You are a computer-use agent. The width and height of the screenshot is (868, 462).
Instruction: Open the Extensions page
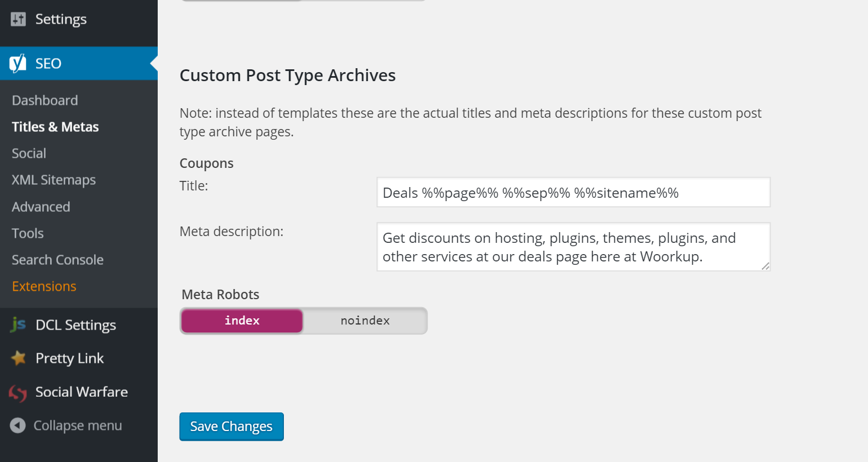44,286
